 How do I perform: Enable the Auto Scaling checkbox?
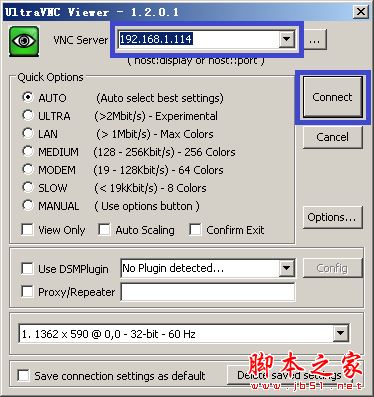point(104,230)
